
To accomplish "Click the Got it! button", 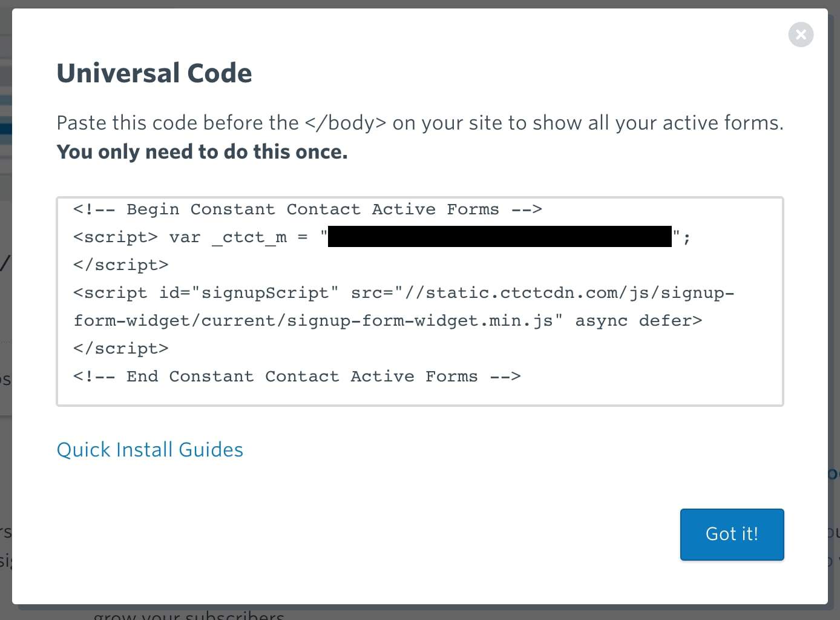I will [732, 534].
